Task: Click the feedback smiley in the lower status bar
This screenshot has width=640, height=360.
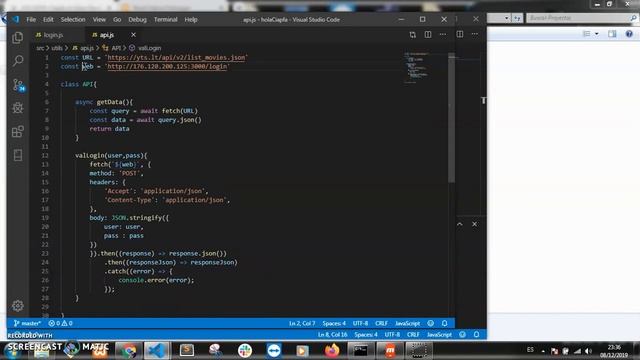Action: click(x=462, y=335)
